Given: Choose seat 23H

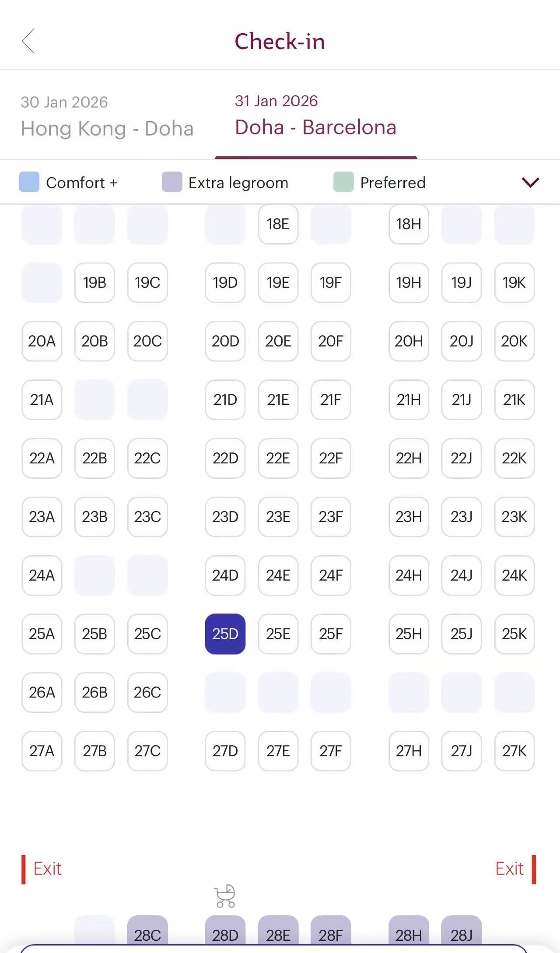Looking at the screenshot, I should [x=409, y=517].
